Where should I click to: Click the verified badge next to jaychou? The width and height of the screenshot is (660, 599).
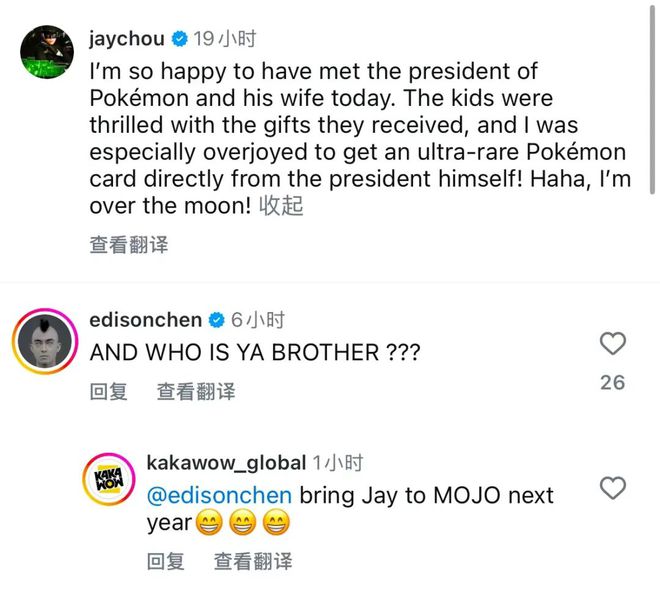(180, 39)
